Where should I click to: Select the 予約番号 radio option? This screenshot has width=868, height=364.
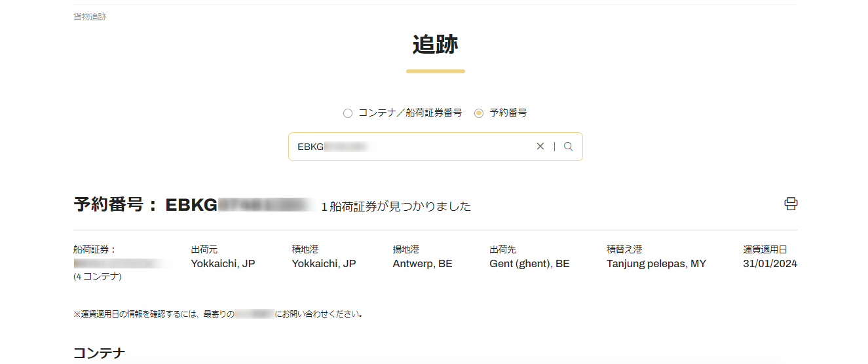(479, 113)
